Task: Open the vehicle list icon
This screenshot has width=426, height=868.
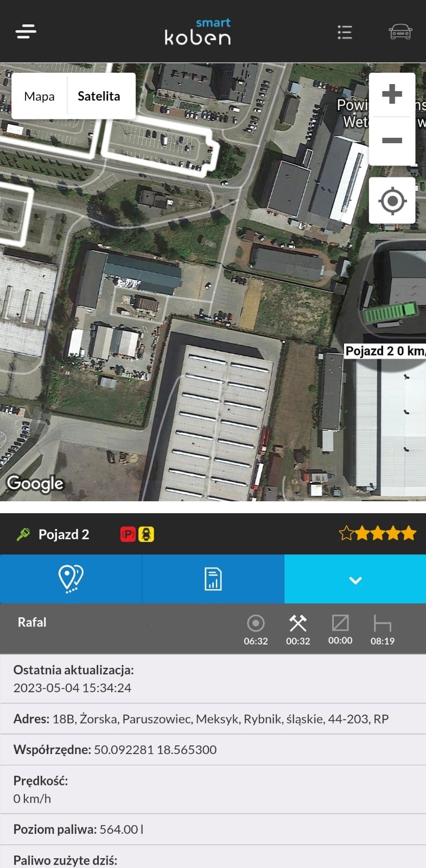Action: pos(345,33)
